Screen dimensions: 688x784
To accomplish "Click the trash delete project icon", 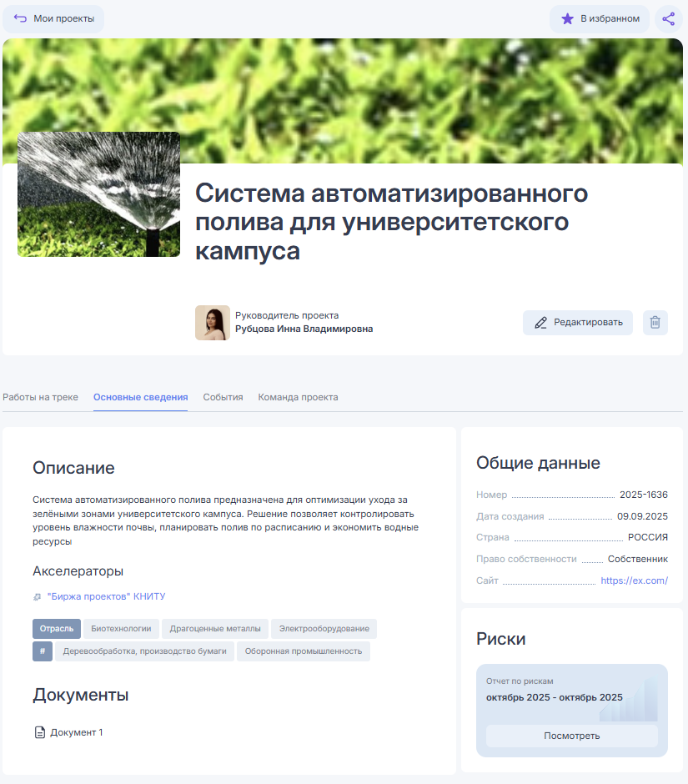I will 655,323.
